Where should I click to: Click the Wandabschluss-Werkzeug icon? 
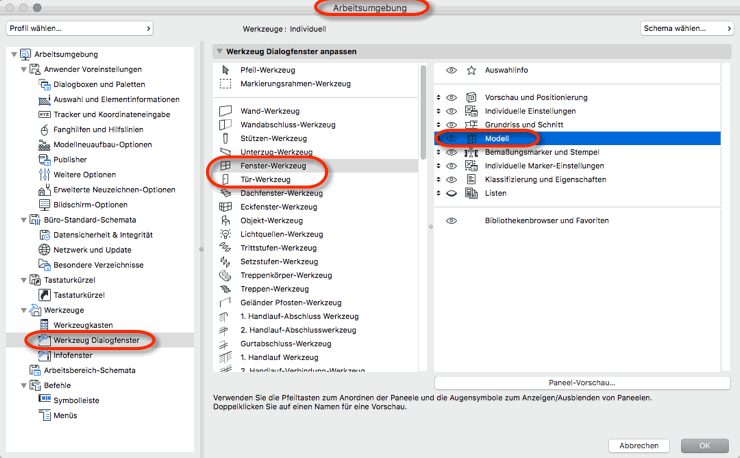(226, 125)
